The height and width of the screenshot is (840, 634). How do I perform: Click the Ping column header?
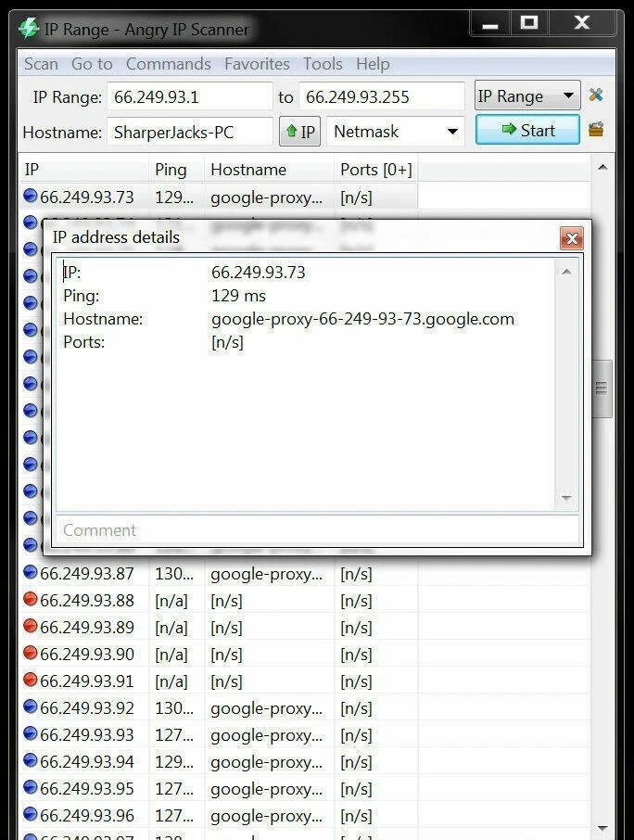pyautogui.click(x=177, y=170)
